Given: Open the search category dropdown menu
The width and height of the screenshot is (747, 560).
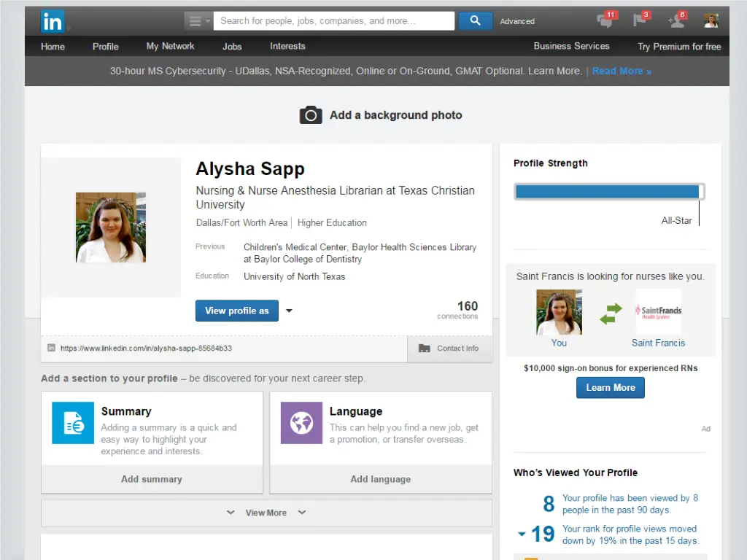Looking at the screenshot, I should (x=198, y=21).
